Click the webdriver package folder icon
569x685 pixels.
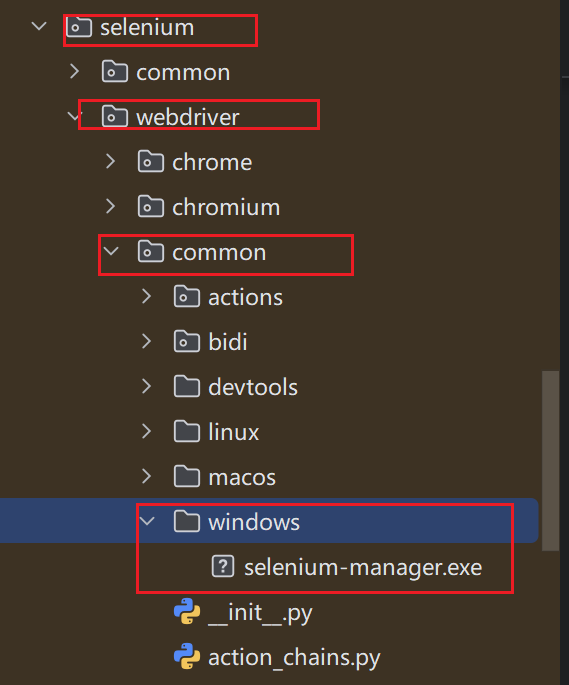115,116
